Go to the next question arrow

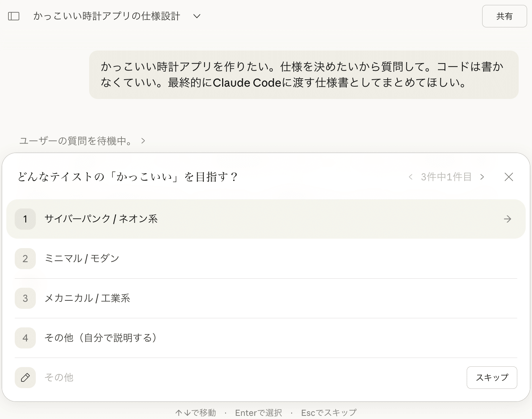pos(482,177)
